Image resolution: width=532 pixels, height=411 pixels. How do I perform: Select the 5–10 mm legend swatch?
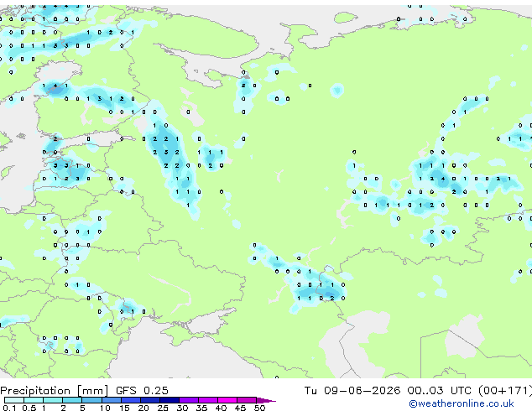tap(91, 400)
